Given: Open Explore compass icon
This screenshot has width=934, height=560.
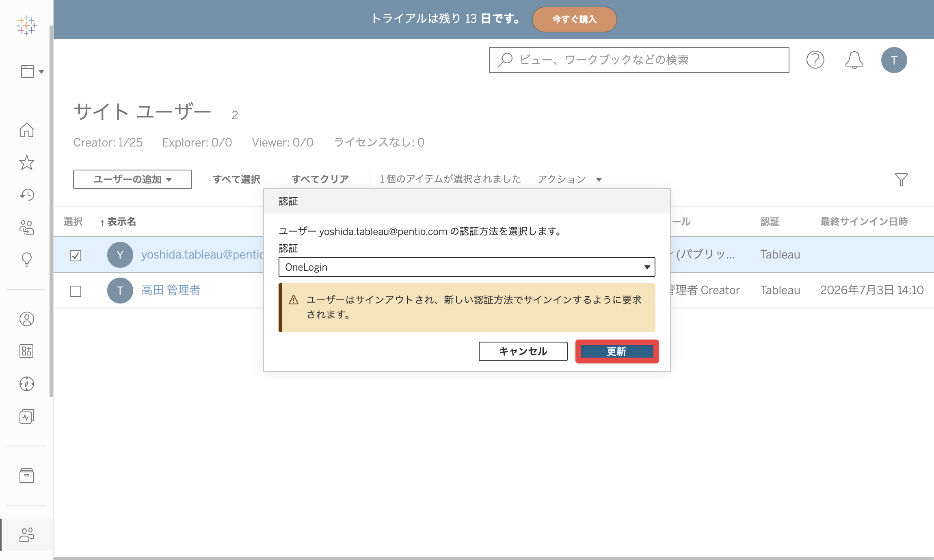Looking at the screenshot, I should point(27,384).
